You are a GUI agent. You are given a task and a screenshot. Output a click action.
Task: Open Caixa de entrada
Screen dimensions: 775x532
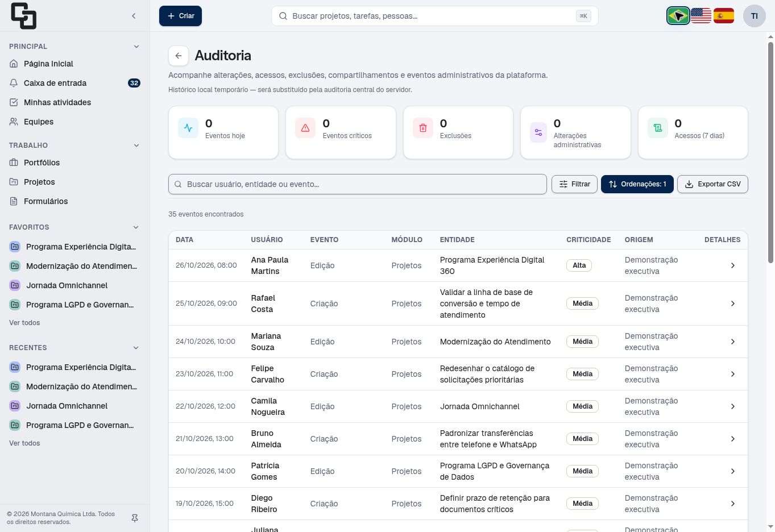point(74,83)
